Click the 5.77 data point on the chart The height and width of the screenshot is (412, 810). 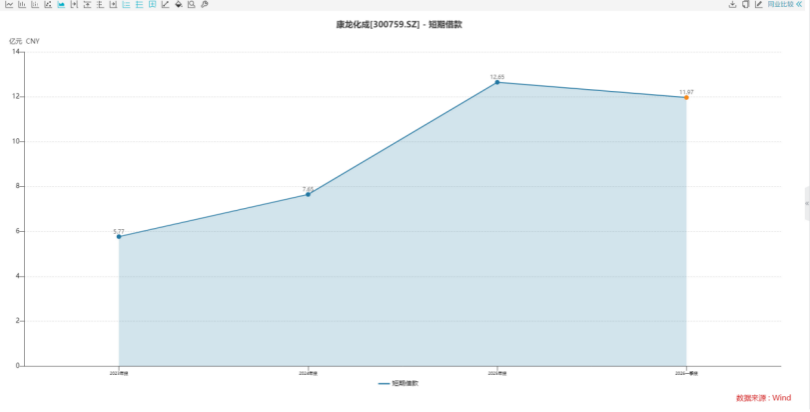pos(119,236)
